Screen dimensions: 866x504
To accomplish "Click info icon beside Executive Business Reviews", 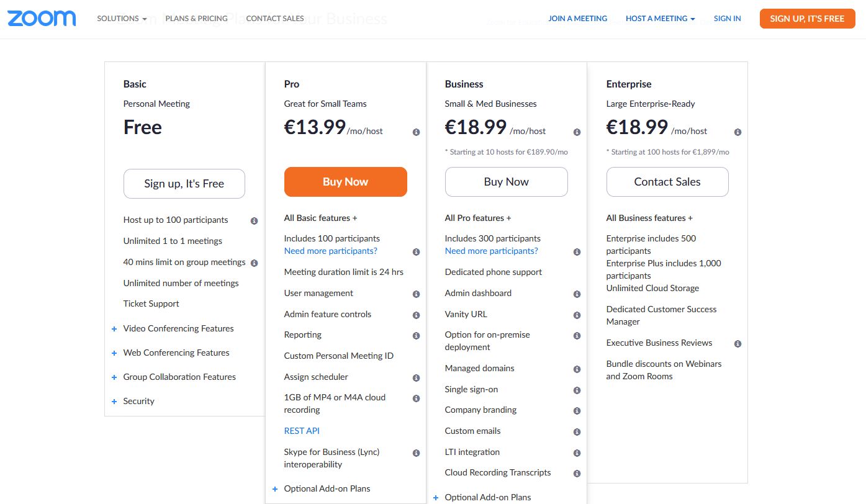I will (x=737, y=344).
